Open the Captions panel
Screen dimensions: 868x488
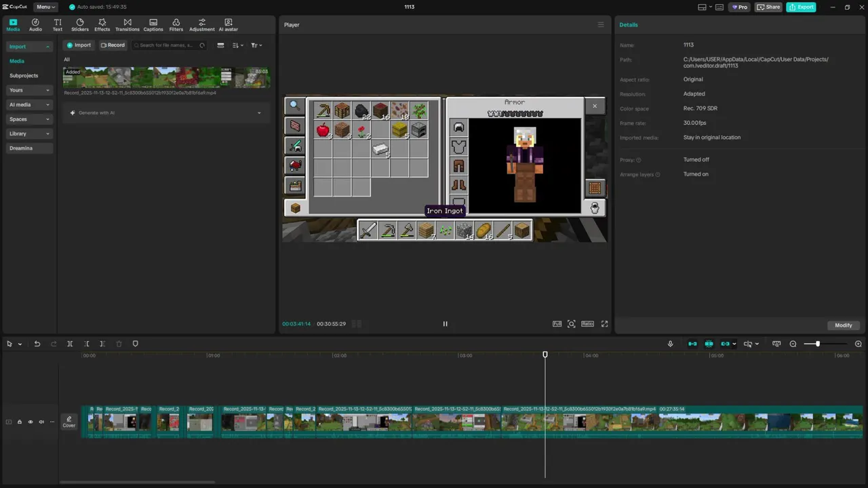pyautogui.click(x=153, y=25)
